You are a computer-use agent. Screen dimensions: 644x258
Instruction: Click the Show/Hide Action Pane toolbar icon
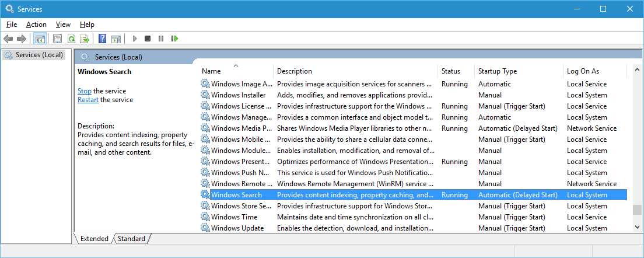[116, 39]
